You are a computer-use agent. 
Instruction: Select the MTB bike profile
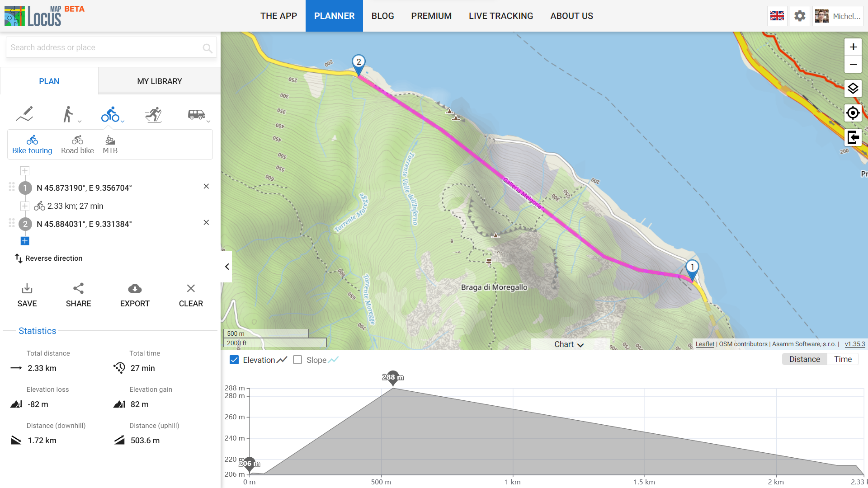(x=110, y=145)
